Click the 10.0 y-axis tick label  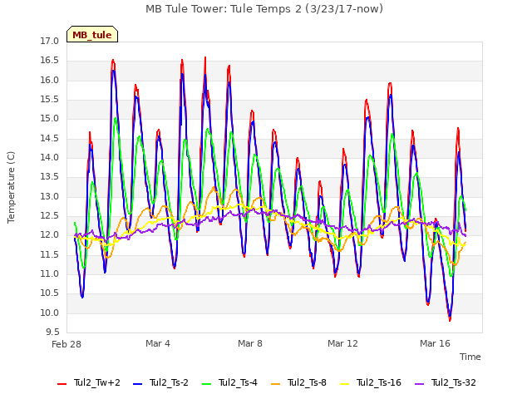coord(50,313)
